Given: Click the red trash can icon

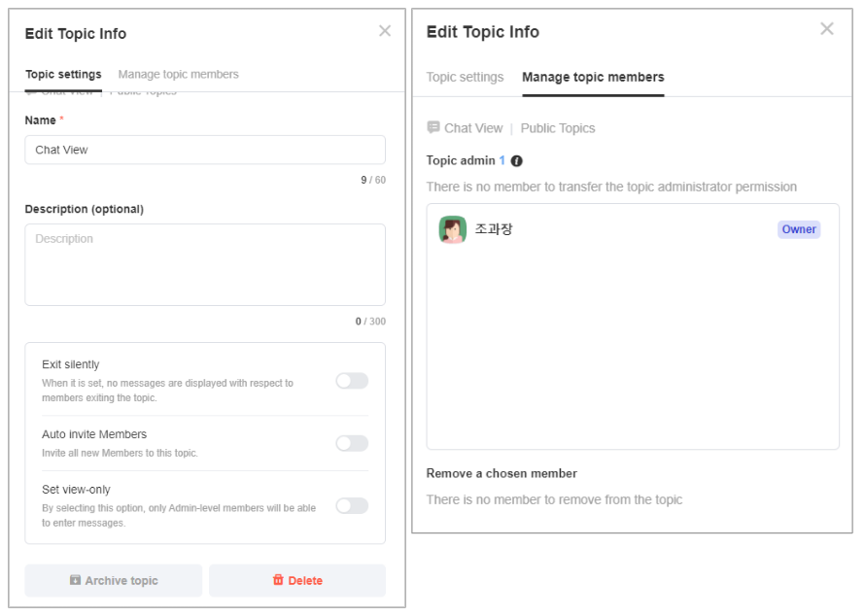Looking at the screenshot, I should [278, 580].
